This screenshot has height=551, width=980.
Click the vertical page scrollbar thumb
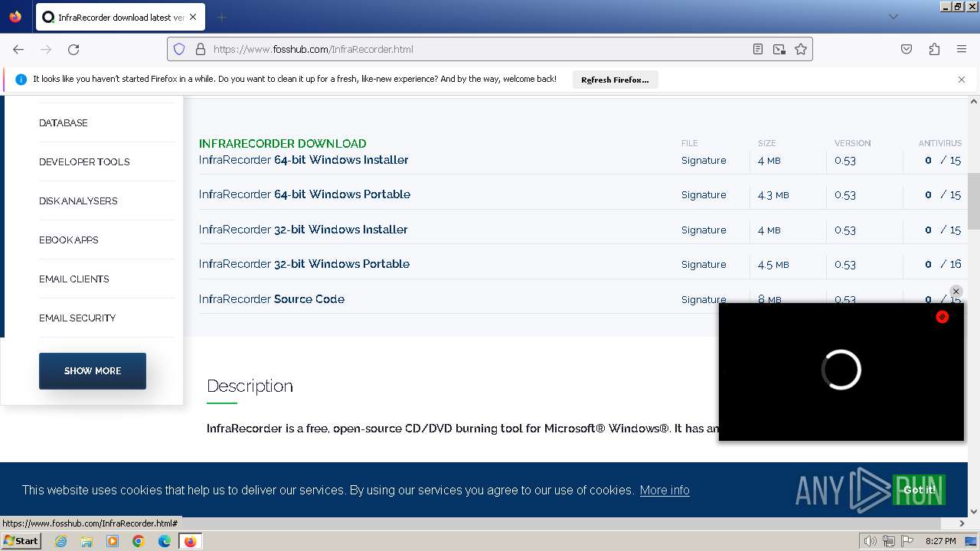tap(974, 201)
